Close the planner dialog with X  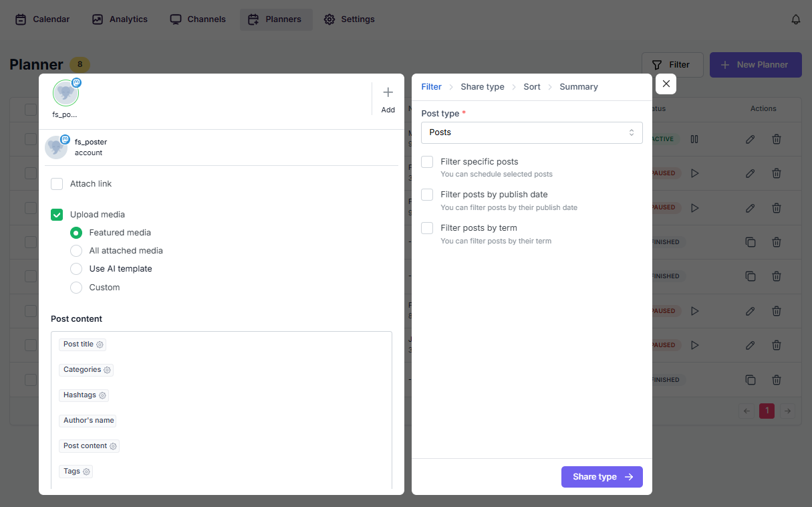(666, 84)
